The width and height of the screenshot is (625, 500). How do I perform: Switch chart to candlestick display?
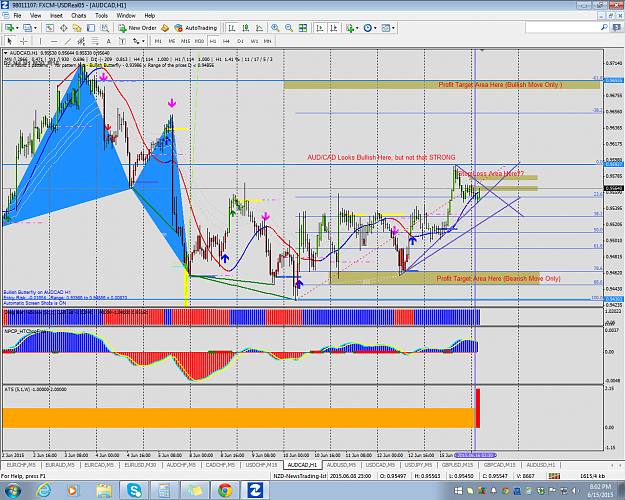point(246,28)
